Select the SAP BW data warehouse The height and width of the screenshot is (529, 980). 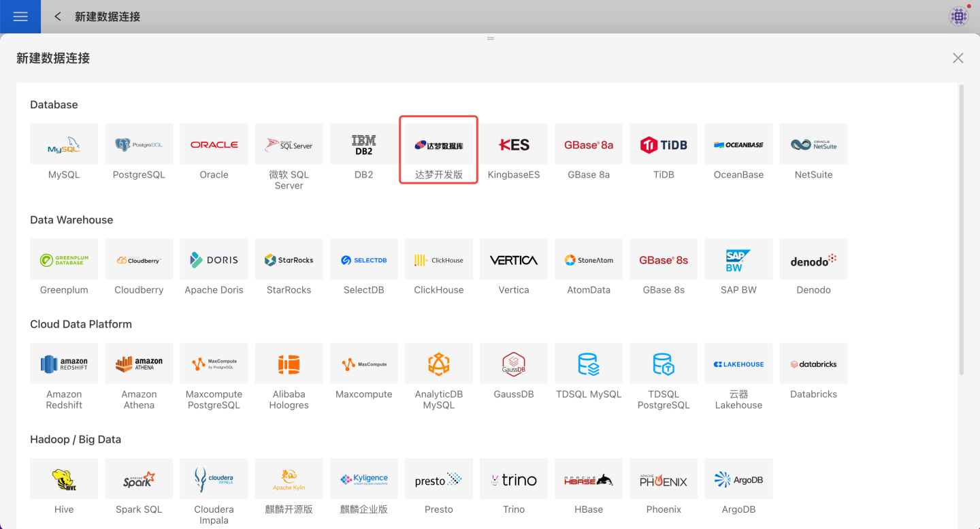738,259
